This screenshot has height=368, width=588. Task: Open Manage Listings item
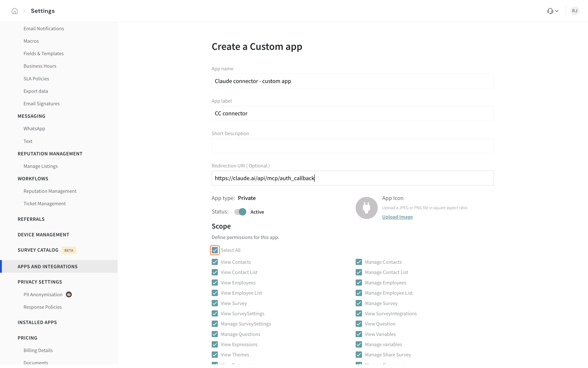[x=41, y=166]
